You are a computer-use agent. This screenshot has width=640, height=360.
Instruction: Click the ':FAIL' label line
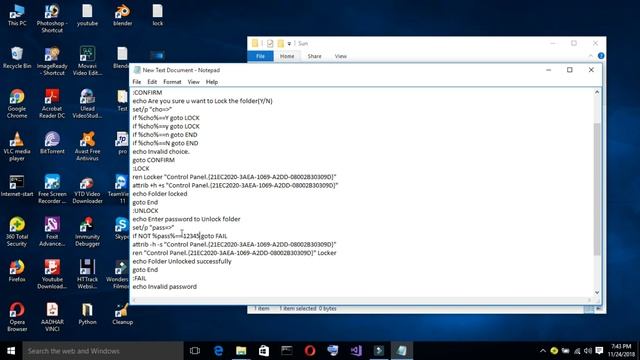[139, 278]
